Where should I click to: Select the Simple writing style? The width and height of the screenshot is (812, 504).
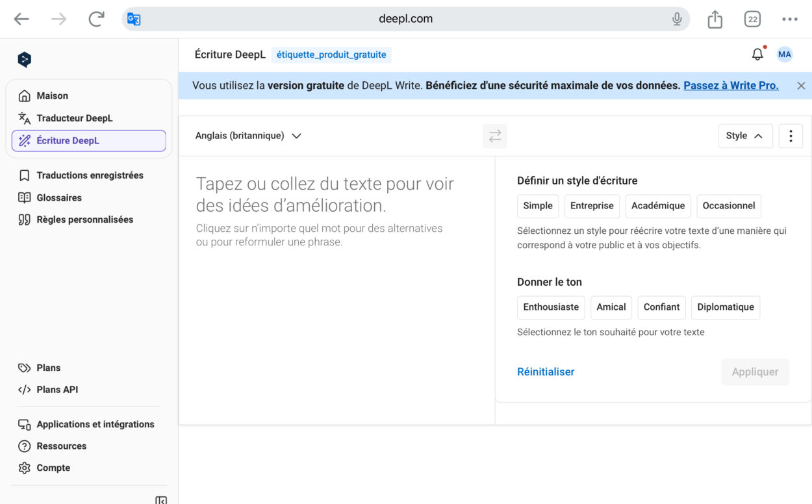tap(538, 206)
